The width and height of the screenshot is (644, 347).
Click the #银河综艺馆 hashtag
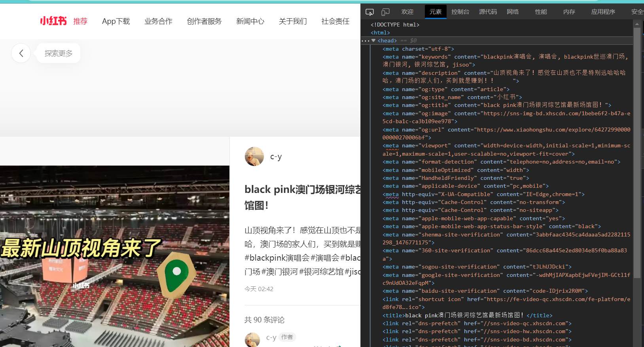coord(321,272)
